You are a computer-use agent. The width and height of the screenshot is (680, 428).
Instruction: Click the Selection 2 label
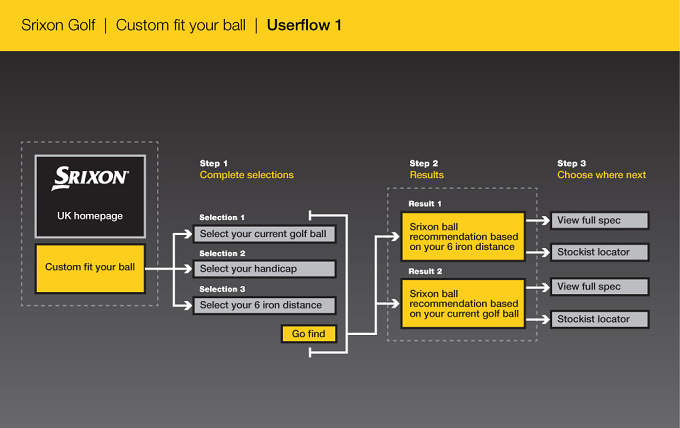pyautogui.click(x=222, y=253)
